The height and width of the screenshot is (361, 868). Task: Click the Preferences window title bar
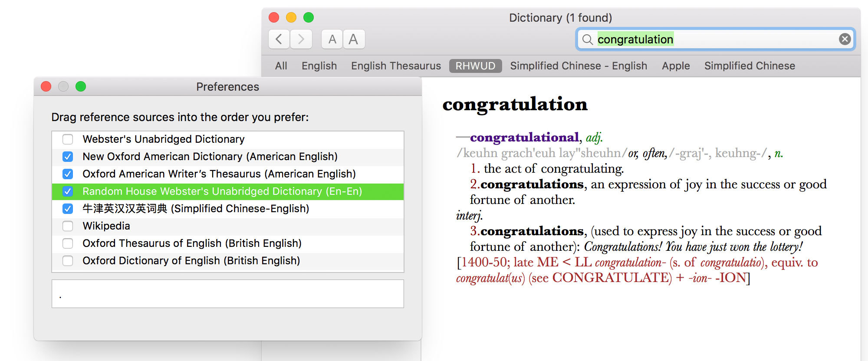pyautogui.click(x=227, y=87)
